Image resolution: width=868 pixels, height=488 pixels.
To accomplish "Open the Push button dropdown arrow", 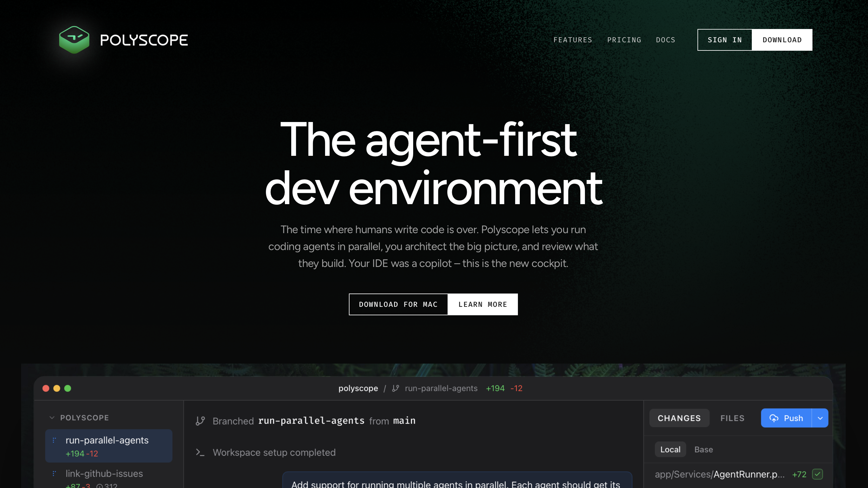I will (820, 418).
